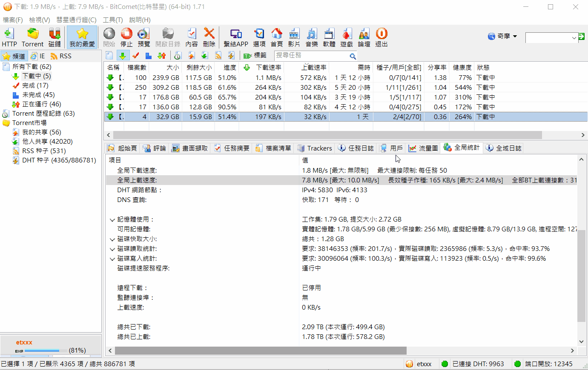
Task: Open the 檔案(F) menu
Action: tap(13, 20)
